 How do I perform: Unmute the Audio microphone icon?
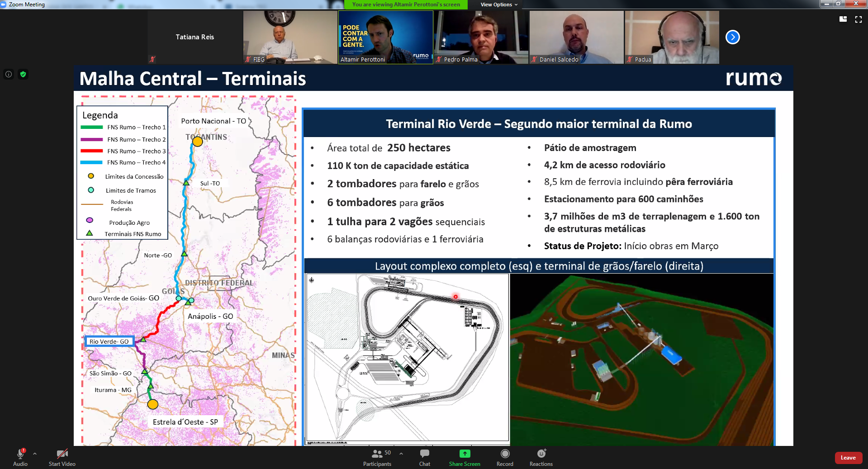point(20,454)
